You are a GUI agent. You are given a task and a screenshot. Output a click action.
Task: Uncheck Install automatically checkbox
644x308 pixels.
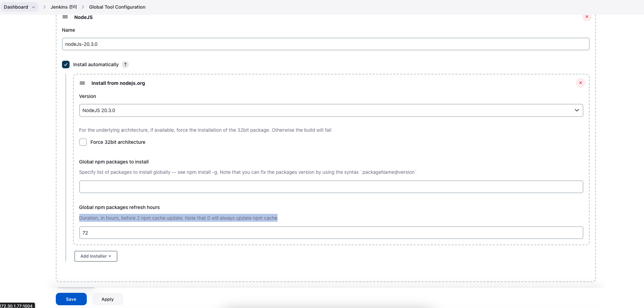pos(66,64)
